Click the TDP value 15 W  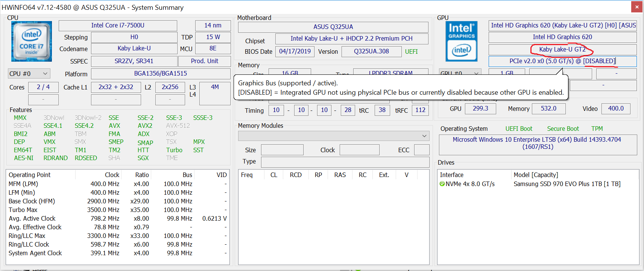213,37
